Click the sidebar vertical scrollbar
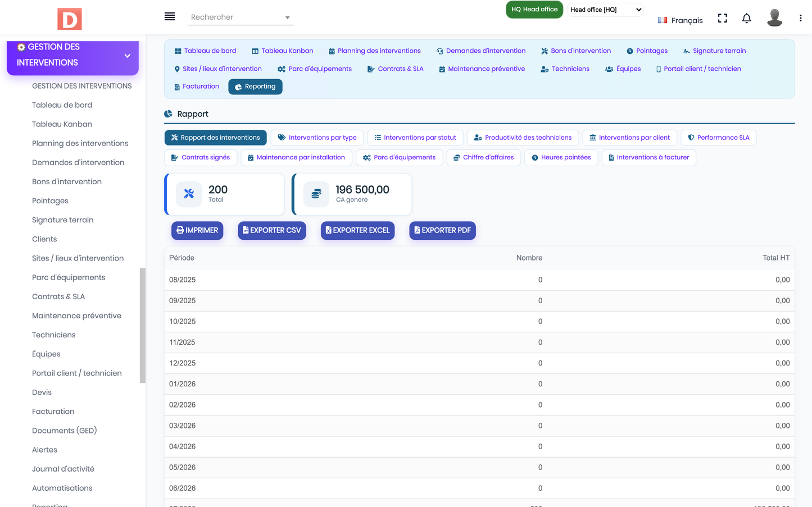The width and height of the screenshot is (812, 507). pyautogui.click(x=143, y=326)
